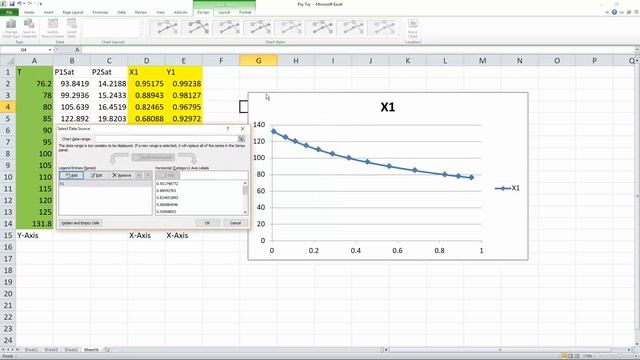
Task: Open the File tab
Action: tap(9, 12)
